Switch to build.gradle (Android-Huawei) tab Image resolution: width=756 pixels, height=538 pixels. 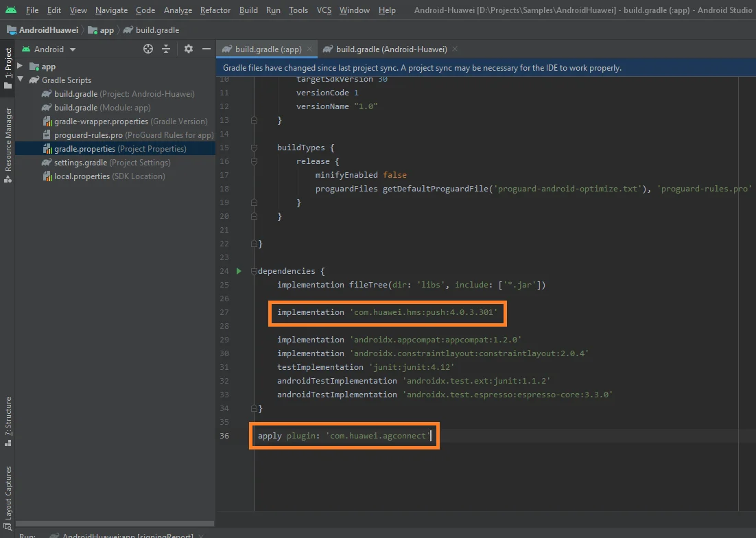391,49
